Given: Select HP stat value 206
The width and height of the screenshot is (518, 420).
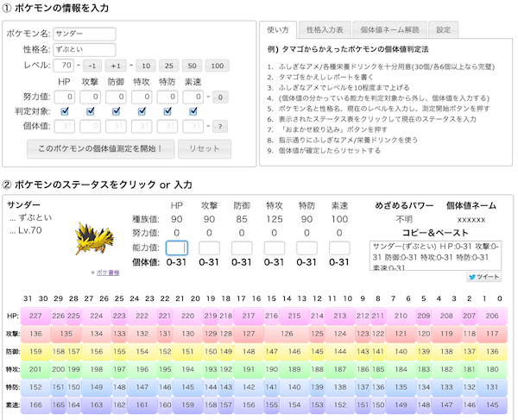Looking at the screenshot, I should [492, 316].
